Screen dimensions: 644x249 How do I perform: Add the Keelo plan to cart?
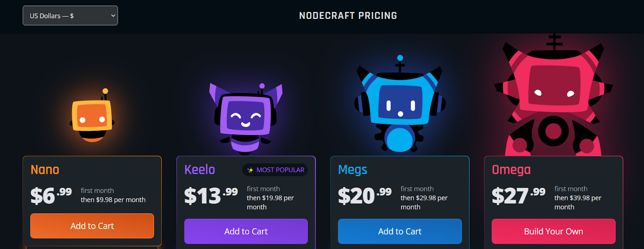tap(246, 231)
